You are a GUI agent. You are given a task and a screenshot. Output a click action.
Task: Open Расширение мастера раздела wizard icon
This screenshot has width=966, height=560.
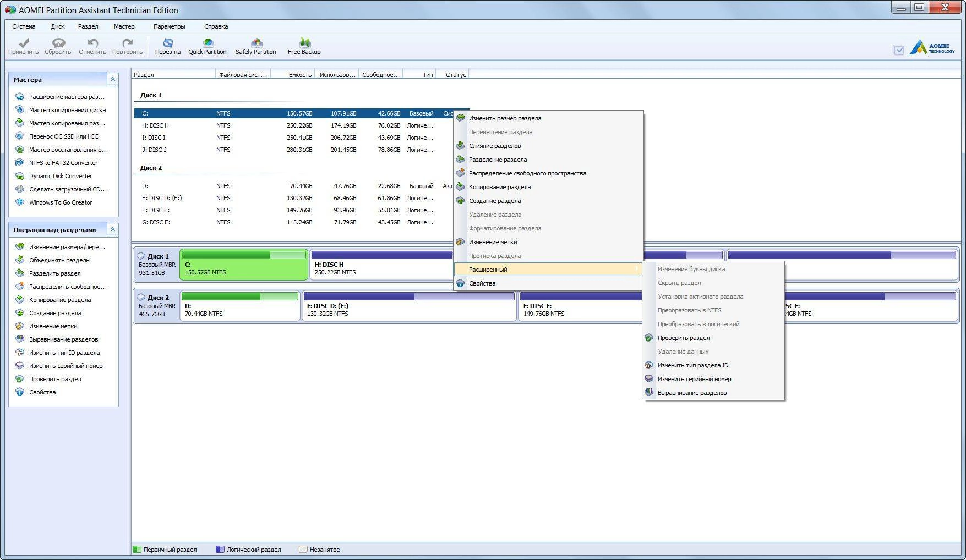pos(20,97)
